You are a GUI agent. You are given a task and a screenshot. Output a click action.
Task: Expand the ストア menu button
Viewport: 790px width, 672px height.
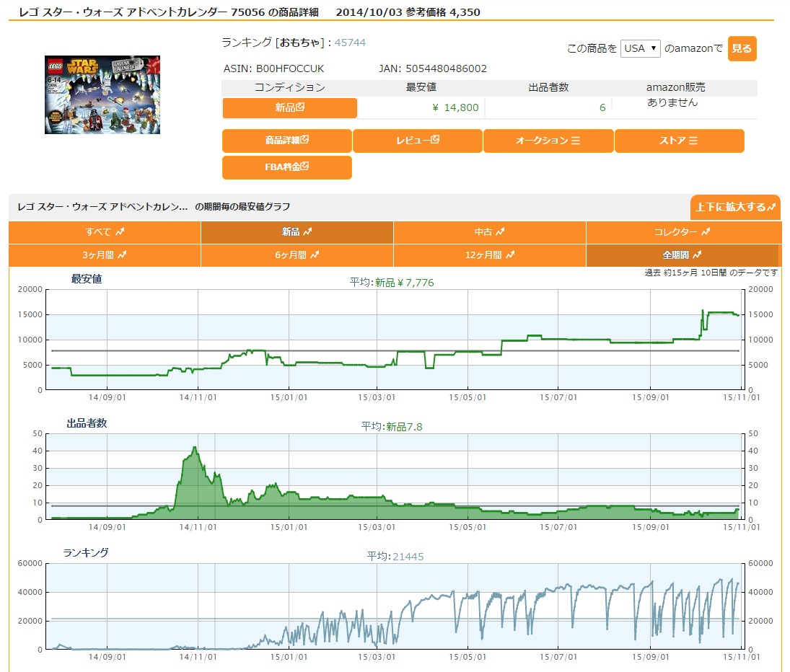[x=679, y=141]
